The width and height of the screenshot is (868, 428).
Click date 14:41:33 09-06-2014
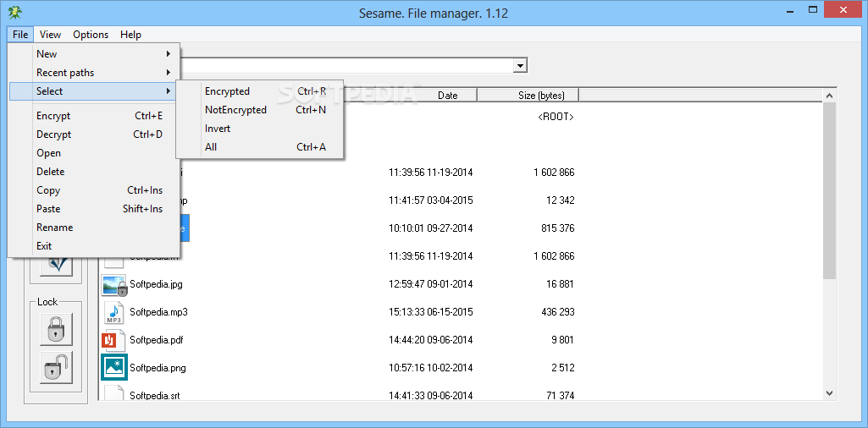[431, 395]
